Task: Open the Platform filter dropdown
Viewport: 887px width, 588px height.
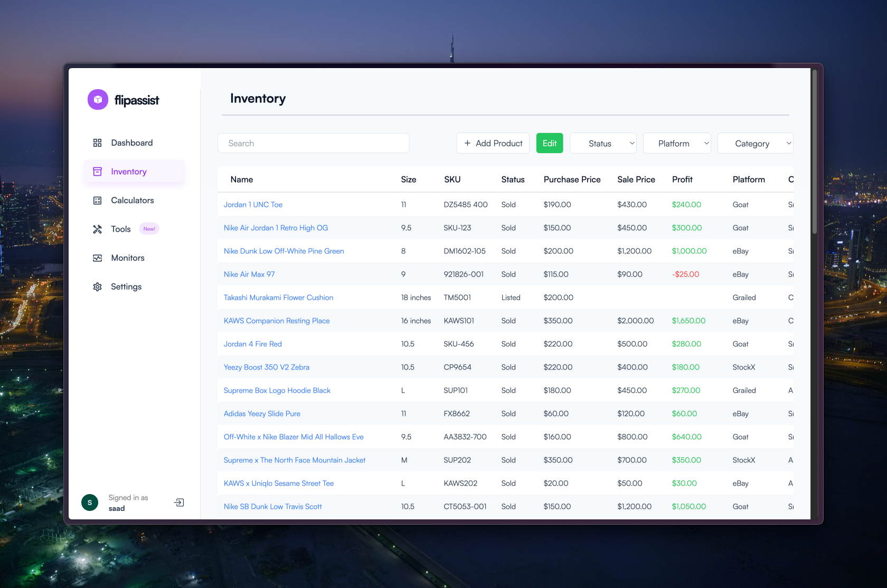Action: (x=677, y=143)
